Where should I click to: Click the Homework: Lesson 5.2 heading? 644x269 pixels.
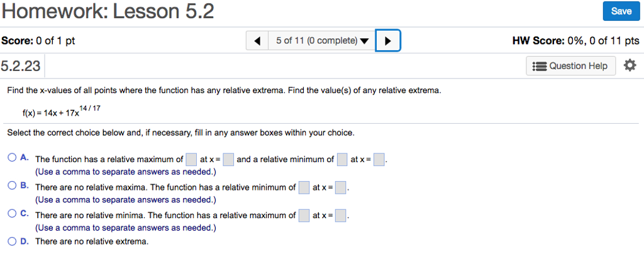click(x=108, y=11)
